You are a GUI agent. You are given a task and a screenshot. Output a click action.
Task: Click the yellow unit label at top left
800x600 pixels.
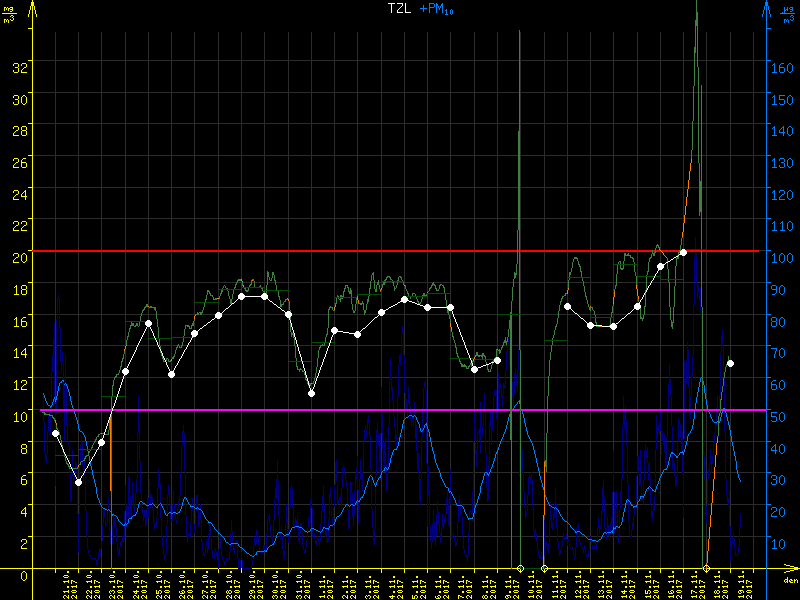(9, 10)
